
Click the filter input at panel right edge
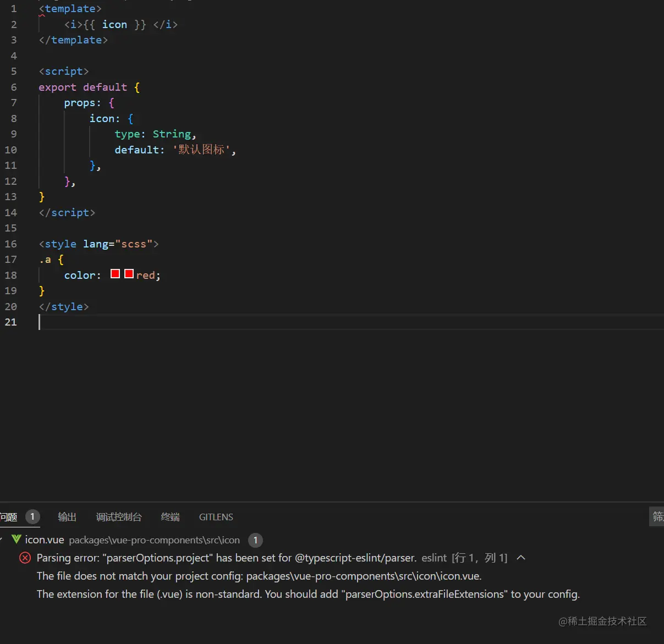[x=657, y=516]
